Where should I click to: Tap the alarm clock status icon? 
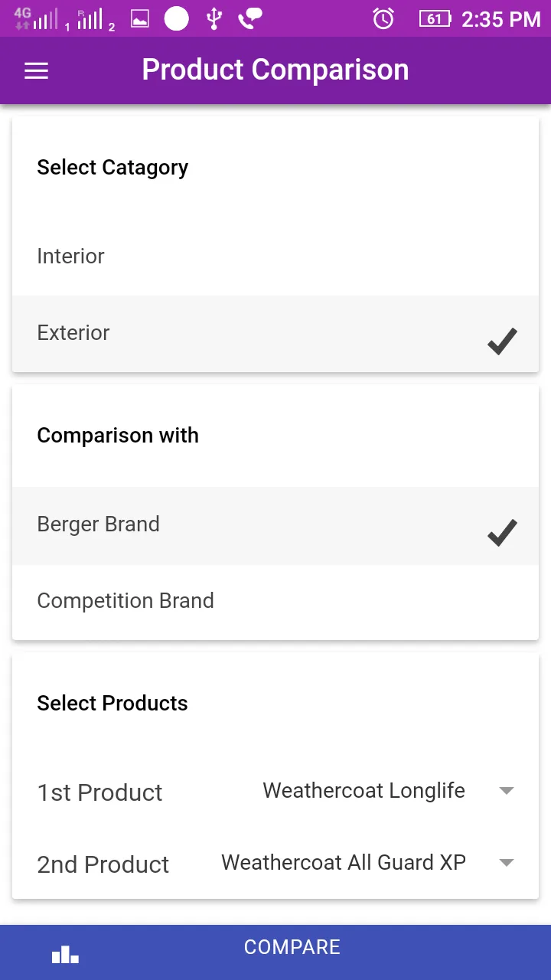pyautogui.click(x=383, y=18)
